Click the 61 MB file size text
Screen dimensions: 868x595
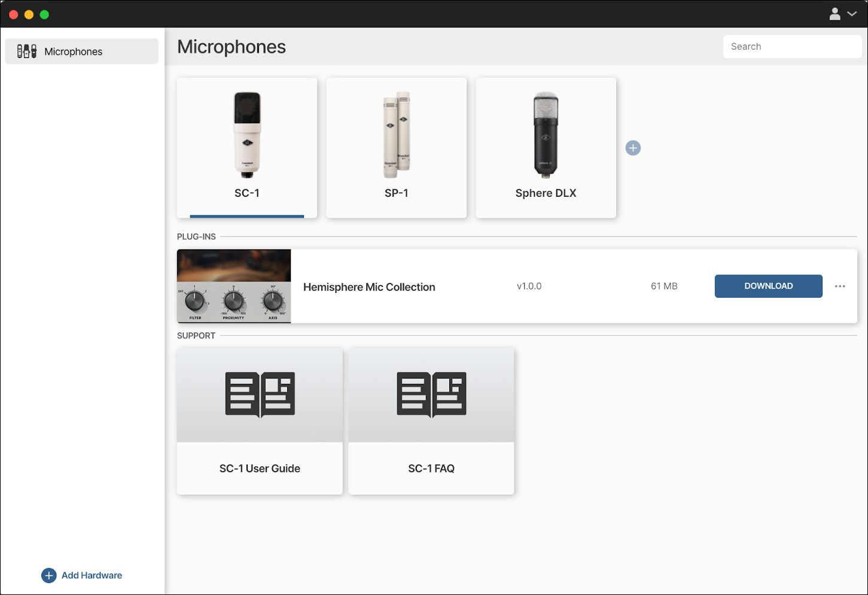click(664, 286)
